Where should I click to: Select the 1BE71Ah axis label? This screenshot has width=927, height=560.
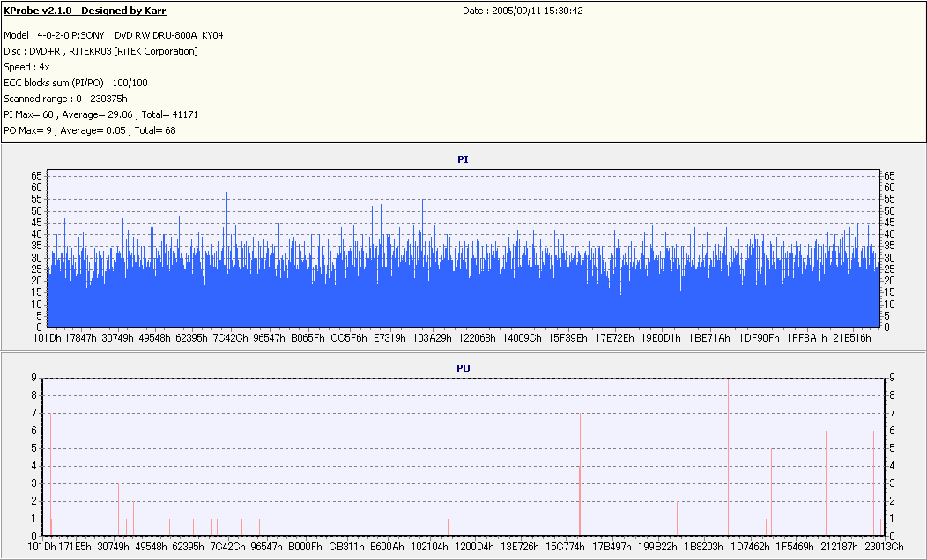tap(708, 338)
